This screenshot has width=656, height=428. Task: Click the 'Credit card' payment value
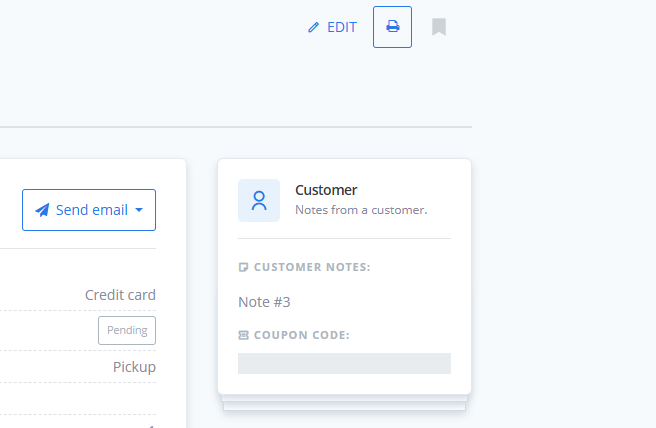click(120, 295)
